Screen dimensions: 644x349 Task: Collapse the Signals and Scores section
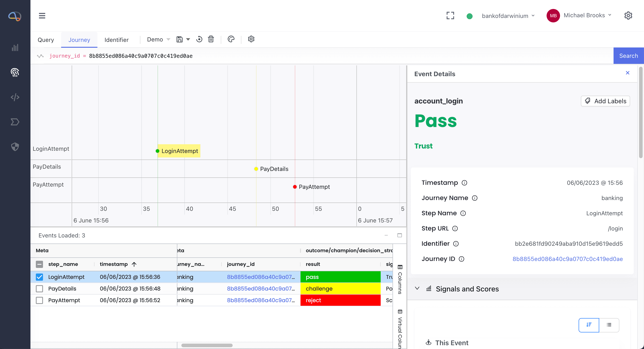(417, 289)
